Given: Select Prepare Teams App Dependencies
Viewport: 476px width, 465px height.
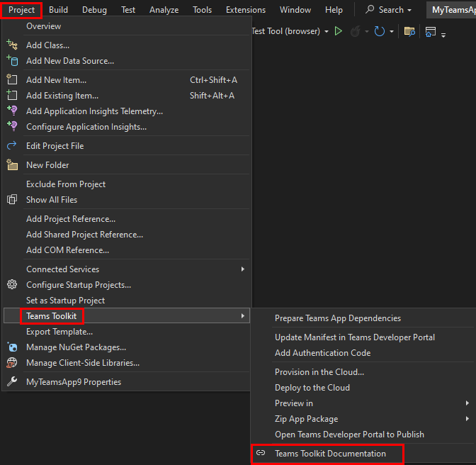Looking at the screenshot, I should coord(338,318).
